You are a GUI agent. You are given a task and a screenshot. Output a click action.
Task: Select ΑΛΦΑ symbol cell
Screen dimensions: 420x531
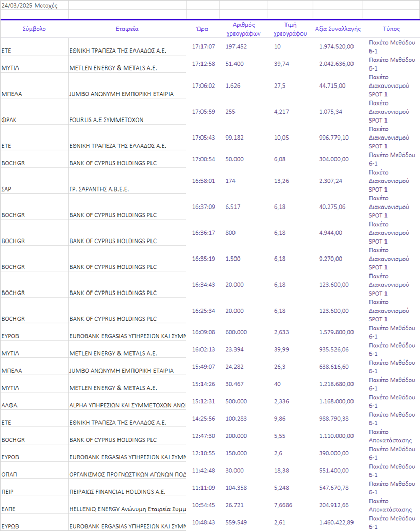[9, 405]
